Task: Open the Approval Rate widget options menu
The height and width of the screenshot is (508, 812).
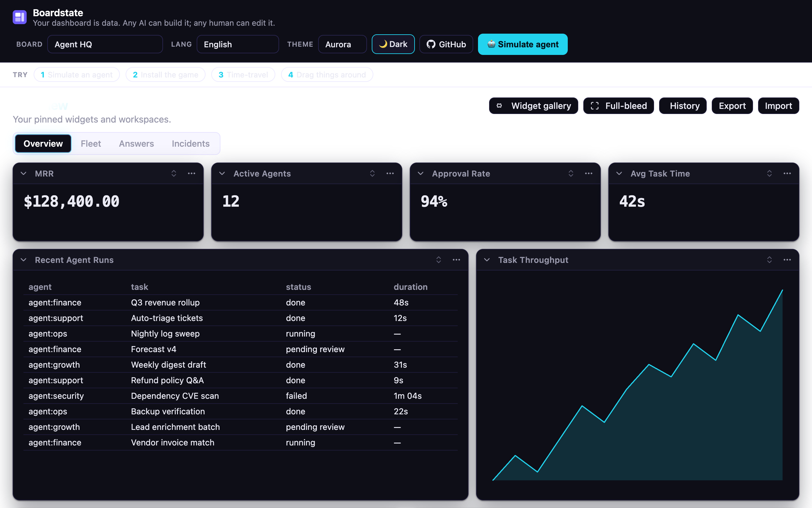Action: pyautogui.click(x=588, y=173)
